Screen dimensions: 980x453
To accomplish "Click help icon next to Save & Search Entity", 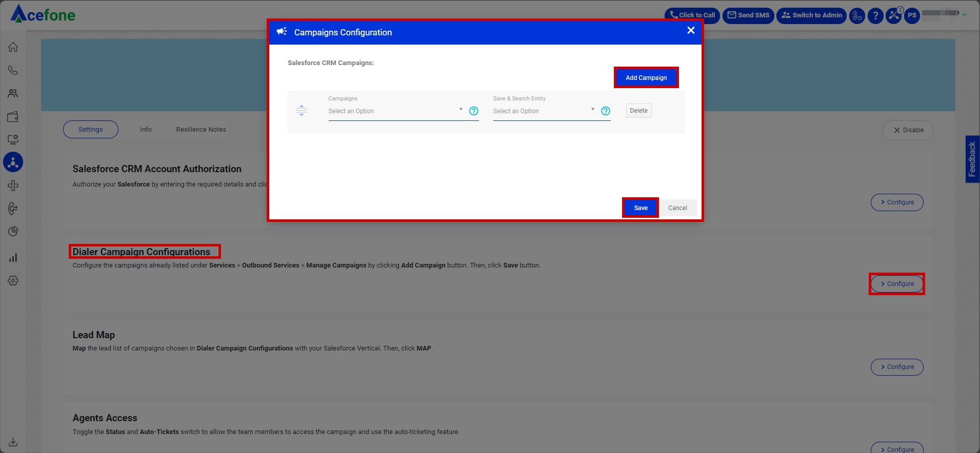I will click(x=606, y=111).
